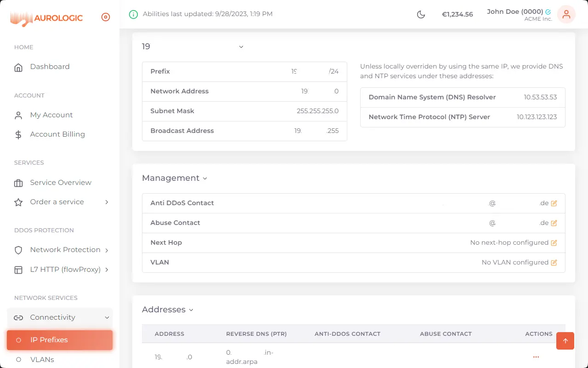This screenshot has height=368, width=588.
Task: Open the user profile icon in the header
Action: coord(566,14)
